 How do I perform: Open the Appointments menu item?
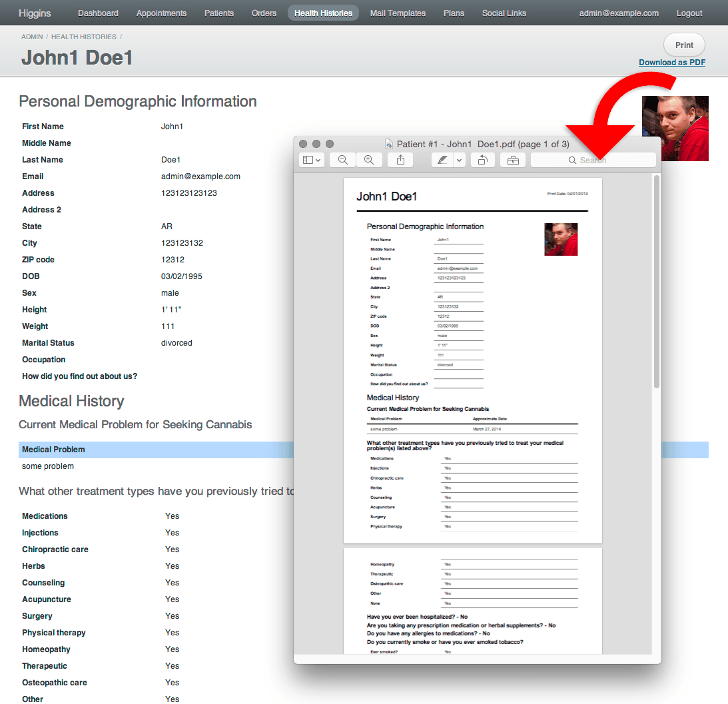pos(161,13)
